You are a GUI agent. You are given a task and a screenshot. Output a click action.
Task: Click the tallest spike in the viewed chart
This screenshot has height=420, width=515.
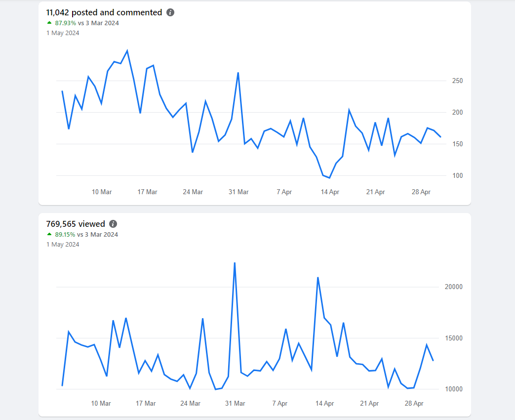coord(235,263)
